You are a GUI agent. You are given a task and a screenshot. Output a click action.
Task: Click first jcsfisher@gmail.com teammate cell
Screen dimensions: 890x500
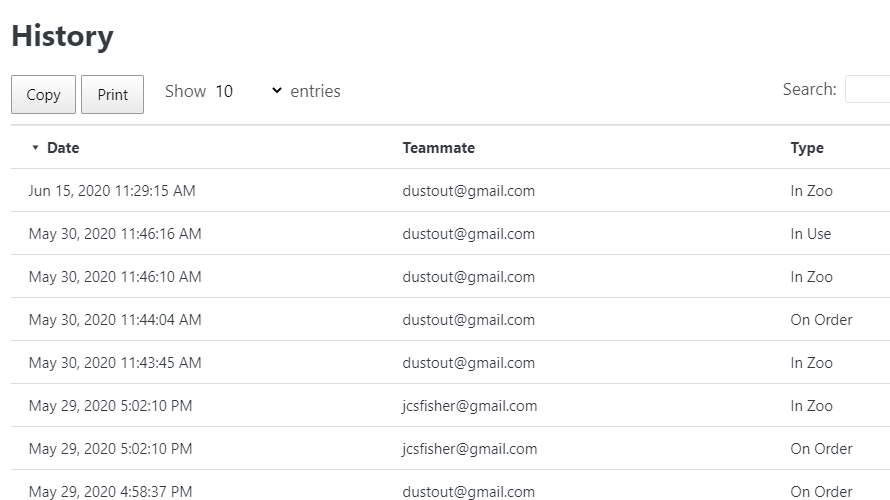[469, 406]
